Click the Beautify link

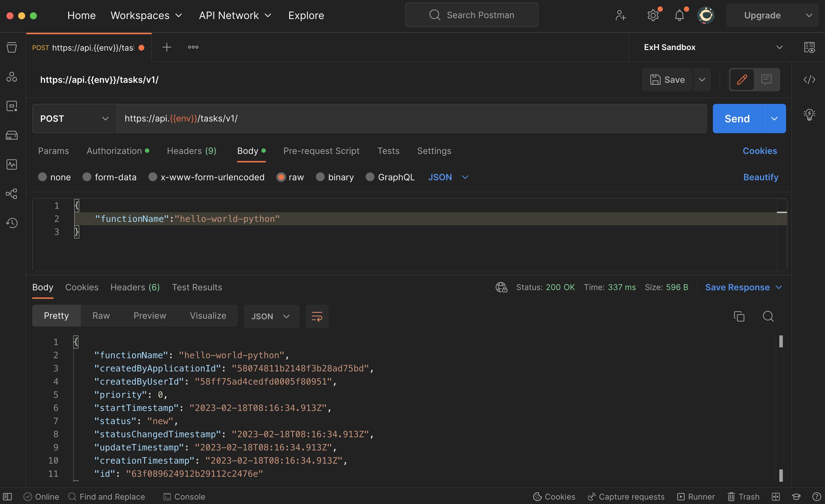pyautogui.click(x=760, y=177)
